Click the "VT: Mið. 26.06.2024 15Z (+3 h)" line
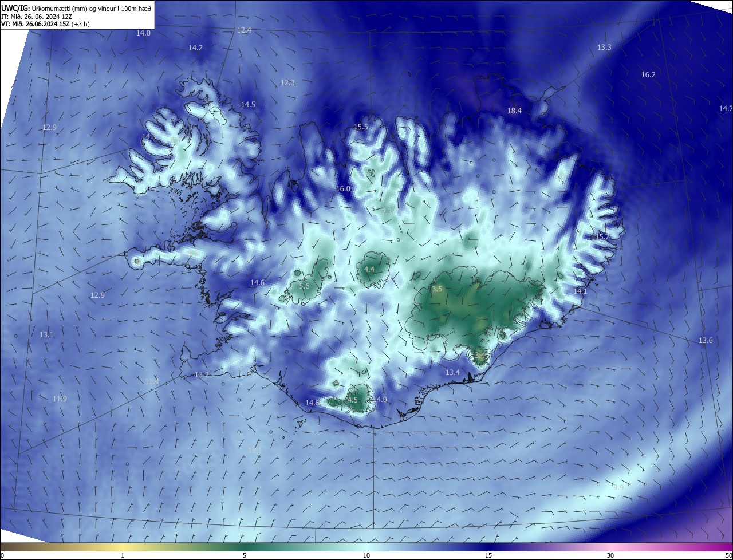Viewport: 733px width, 560px height. [45, 24]
